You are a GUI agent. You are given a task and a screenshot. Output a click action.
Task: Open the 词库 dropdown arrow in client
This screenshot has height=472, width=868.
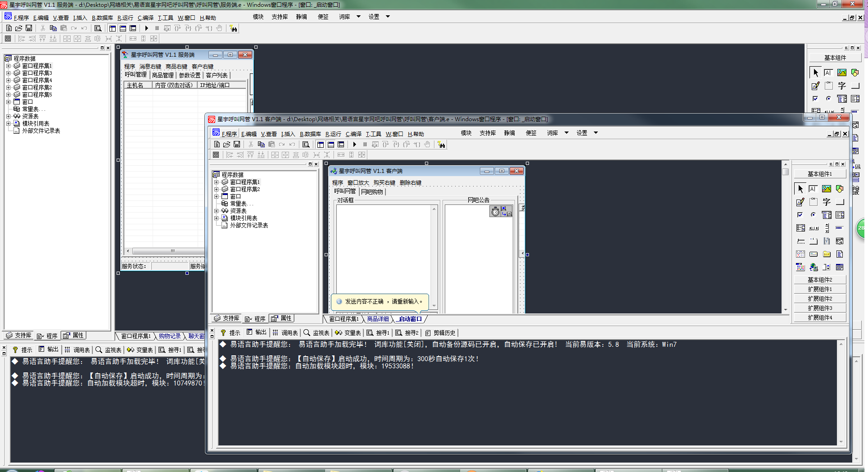[566, 133]
